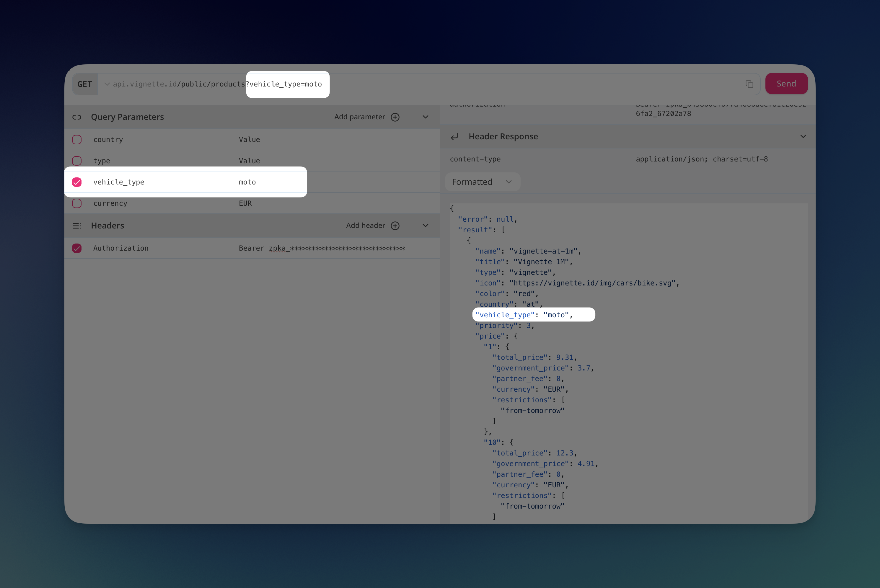Enable the country parameter checkbox

(77, 140)
